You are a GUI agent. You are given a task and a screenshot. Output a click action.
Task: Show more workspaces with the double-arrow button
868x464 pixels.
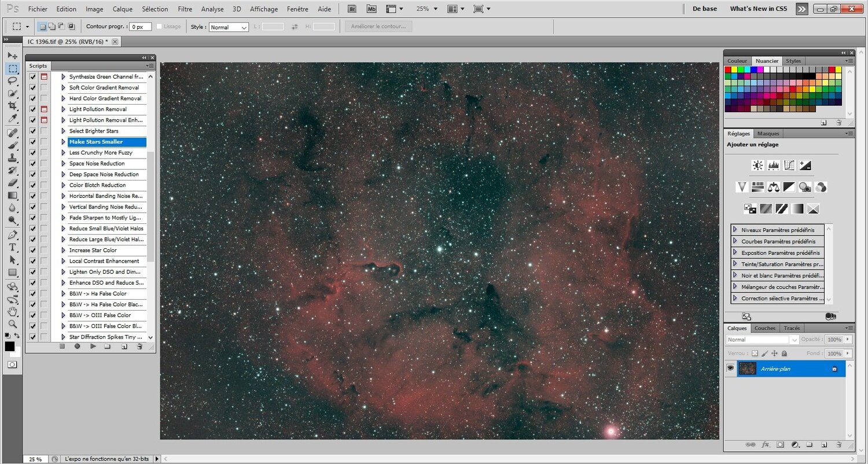[801, 9]
